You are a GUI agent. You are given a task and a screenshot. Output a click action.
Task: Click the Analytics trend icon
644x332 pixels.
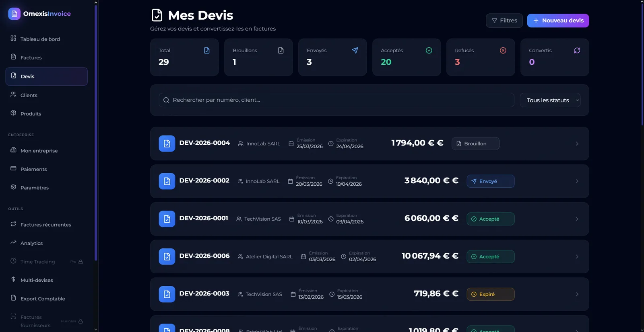(13, 242)
